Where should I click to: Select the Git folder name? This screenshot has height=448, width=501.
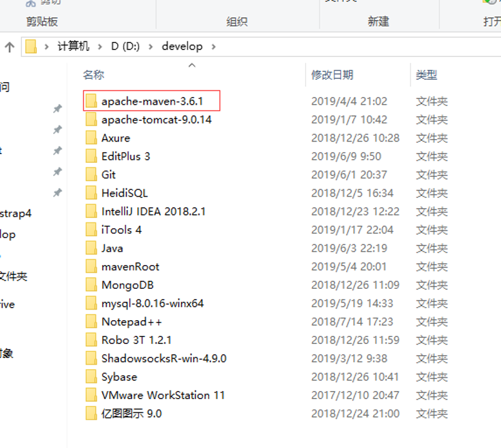108,175
